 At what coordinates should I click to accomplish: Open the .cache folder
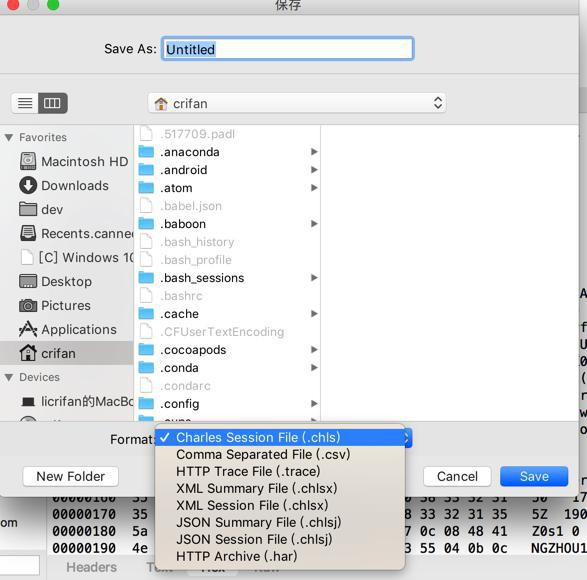click(227, 314)
